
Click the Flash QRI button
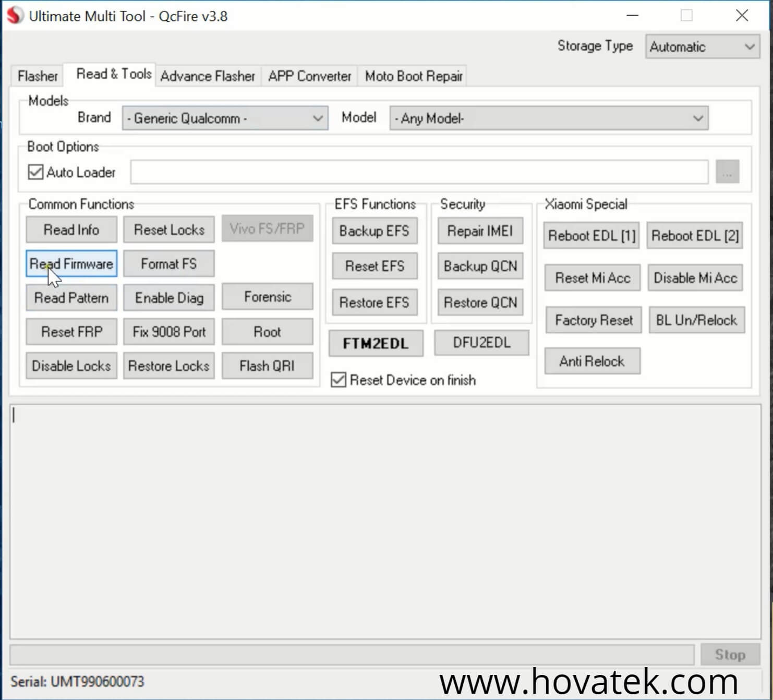268,366
